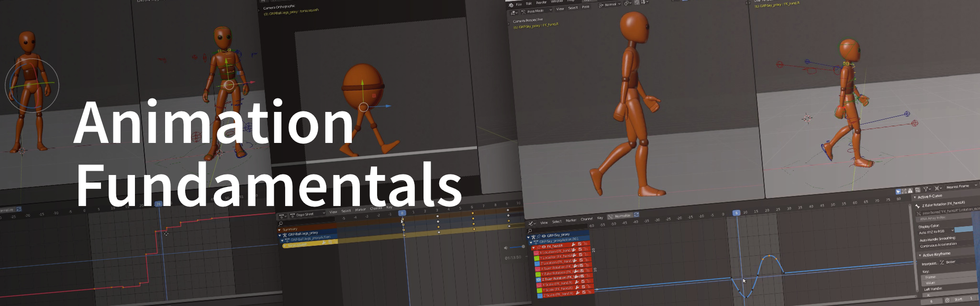Click the pin icon beside GRP-Sky_proxy

tap(538, 236)
